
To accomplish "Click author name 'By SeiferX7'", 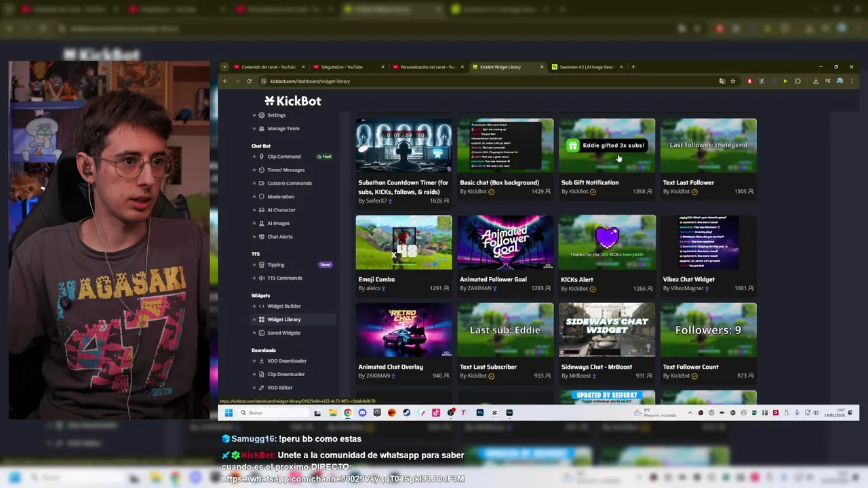I will coord(372,201).
